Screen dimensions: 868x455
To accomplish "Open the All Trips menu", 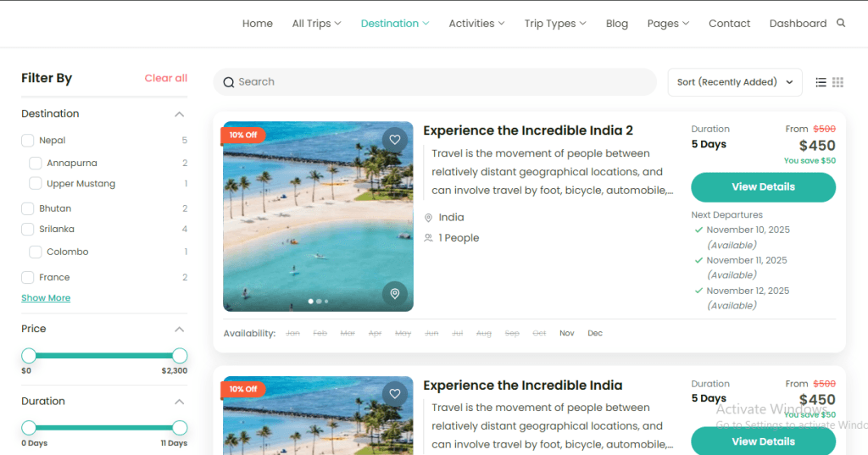I will click(316, 24).
